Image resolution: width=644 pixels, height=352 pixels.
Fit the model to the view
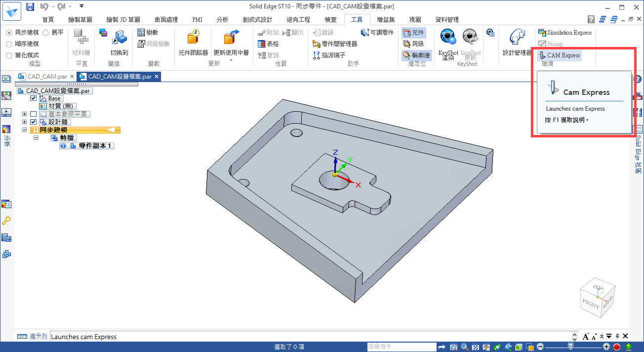click(x=476, y=347)
